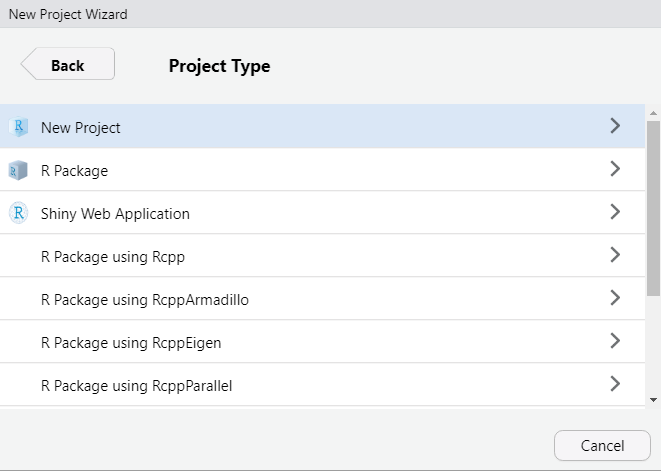Open the chevron for R Package using Rcpp

(x=615, y=255)
